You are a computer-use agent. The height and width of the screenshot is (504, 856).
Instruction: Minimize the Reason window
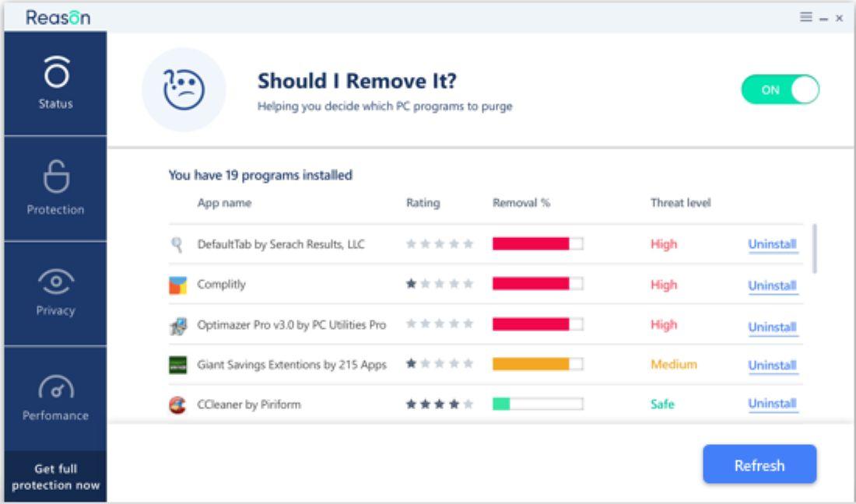[x=824, y=19]
